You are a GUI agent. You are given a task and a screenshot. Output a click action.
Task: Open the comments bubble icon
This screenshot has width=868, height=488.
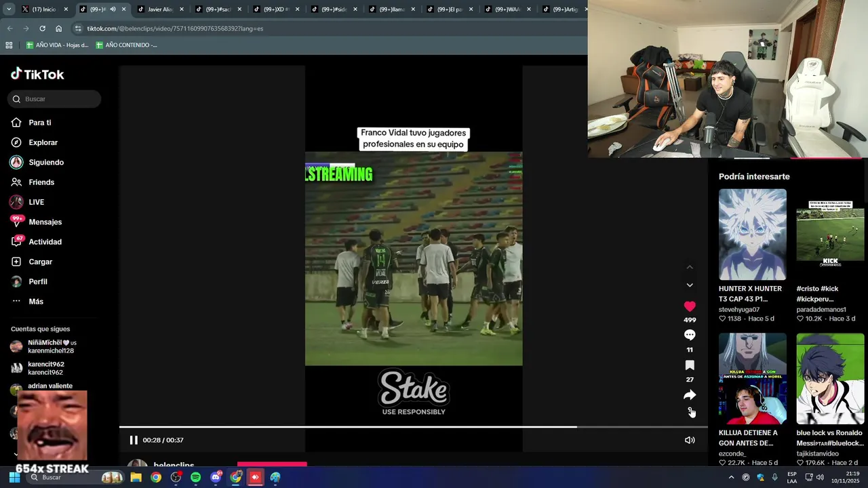coord(690,335)
